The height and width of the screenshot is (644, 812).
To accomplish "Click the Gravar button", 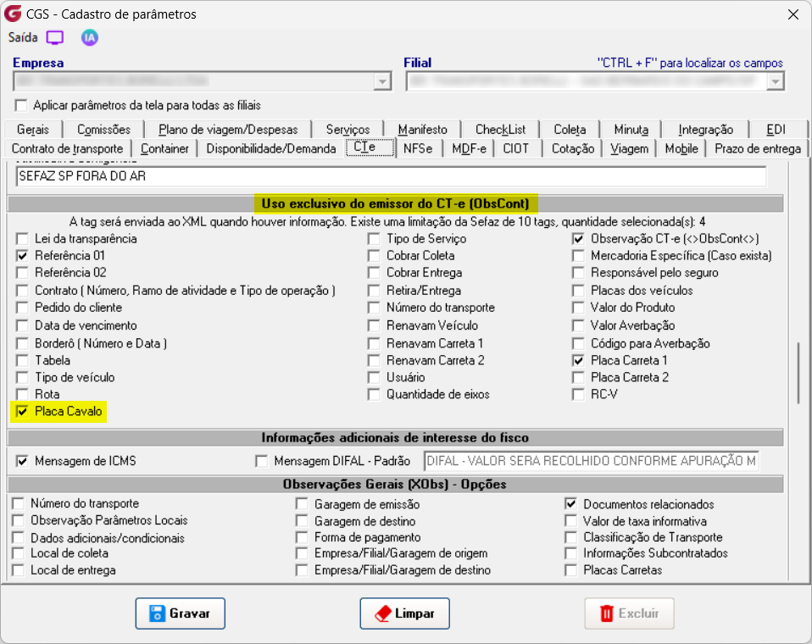I will [181, 613].
